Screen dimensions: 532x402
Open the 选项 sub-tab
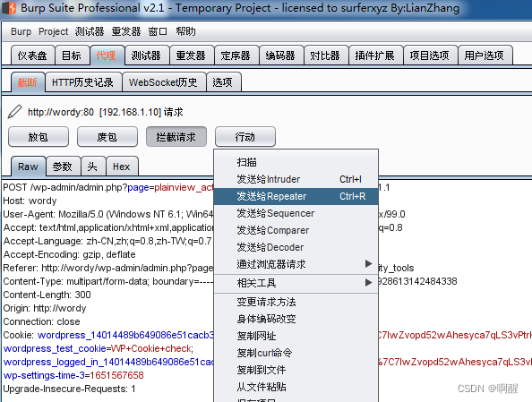[223, 82]
